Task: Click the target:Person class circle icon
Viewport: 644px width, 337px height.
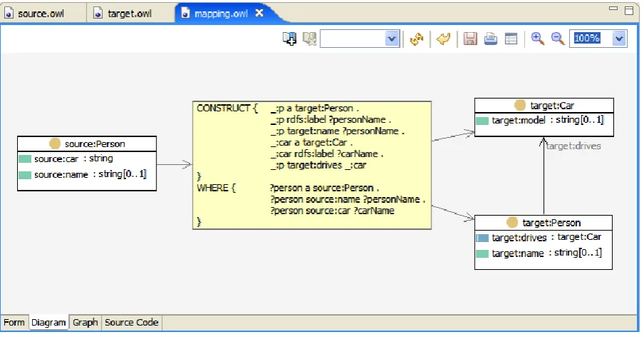Action: (x=512, y=223)
